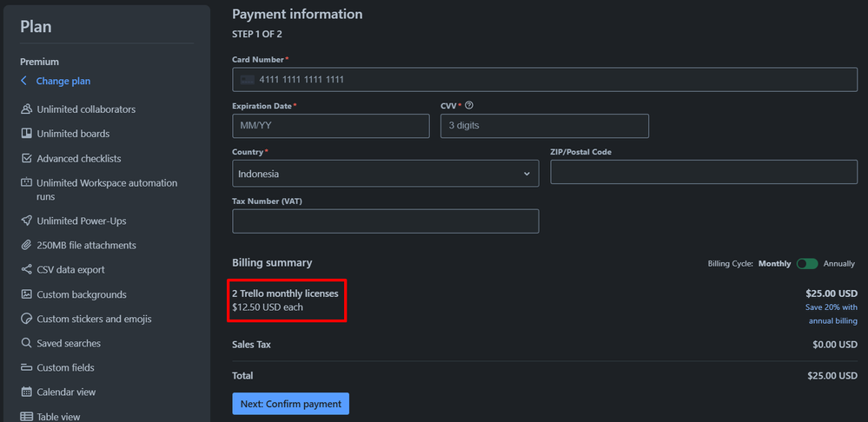
Task: Click the Calendar view icon
Action: [x=26, y=392]
